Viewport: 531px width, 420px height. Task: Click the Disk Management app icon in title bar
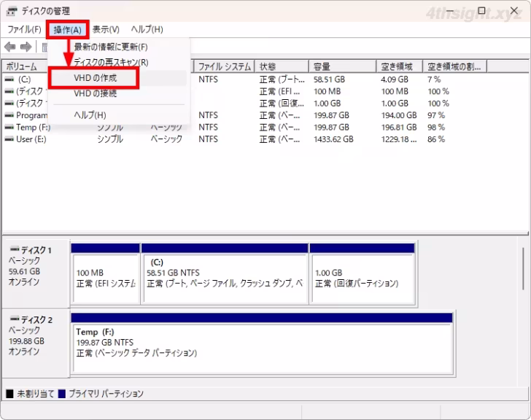11,11
